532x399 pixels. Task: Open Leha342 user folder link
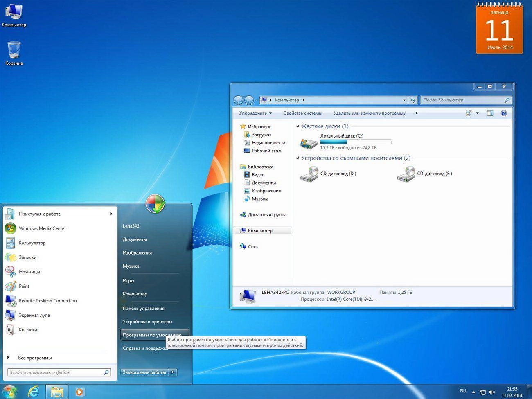[x=131, y=226]
